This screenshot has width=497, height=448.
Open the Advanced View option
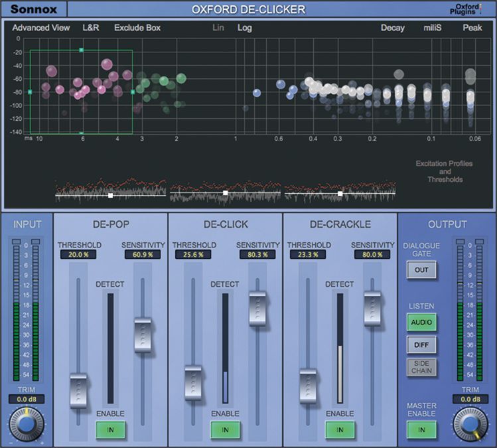(x=40, y=28)
